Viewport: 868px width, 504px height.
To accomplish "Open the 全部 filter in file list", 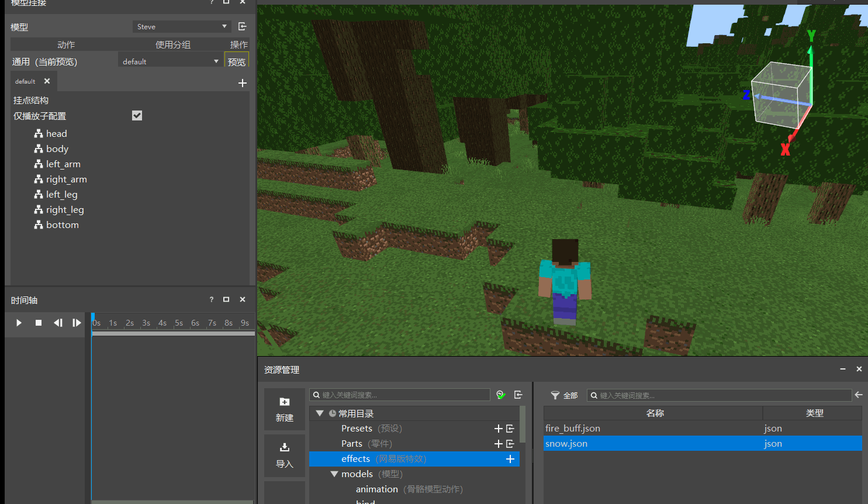I will (x=564, y=395).
